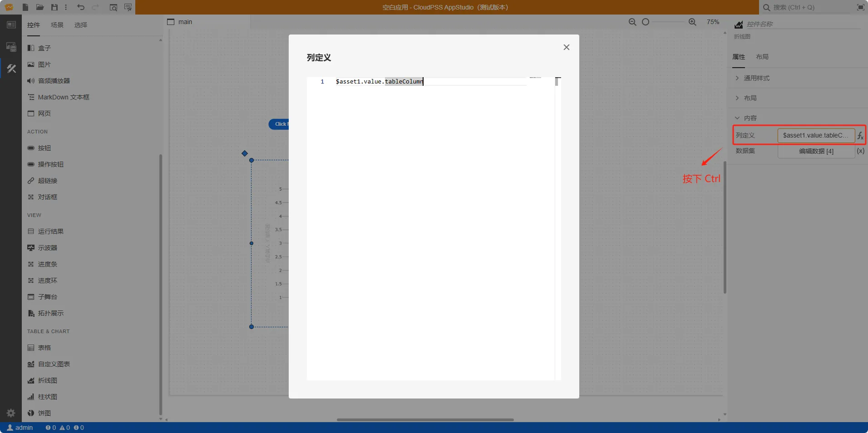Viewport: 868px width, 433px height.
Task: Click the CloudPSS app logo icon
Action: point(9,7)
